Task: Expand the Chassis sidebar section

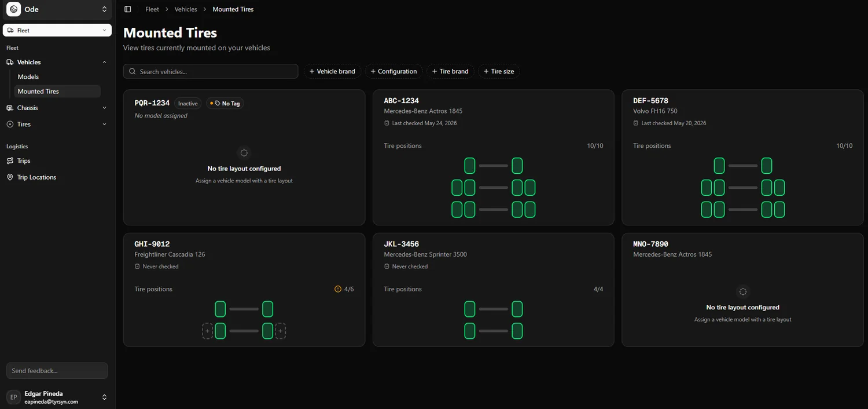Action: (x=104, y=108)
